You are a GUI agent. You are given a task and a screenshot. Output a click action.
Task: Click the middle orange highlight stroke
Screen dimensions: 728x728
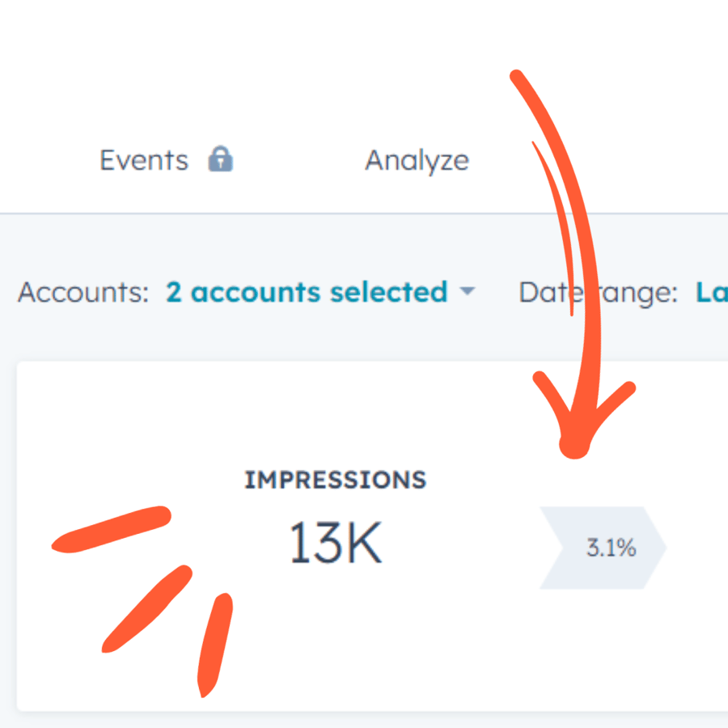click(146, 609)
